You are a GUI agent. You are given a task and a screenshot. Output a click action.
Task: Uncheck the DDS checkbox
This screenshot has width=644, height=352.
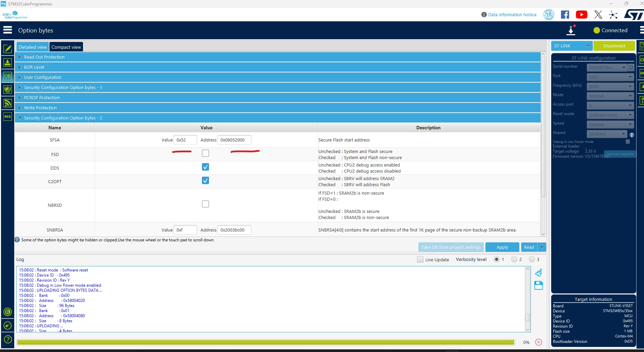(205, 167)
